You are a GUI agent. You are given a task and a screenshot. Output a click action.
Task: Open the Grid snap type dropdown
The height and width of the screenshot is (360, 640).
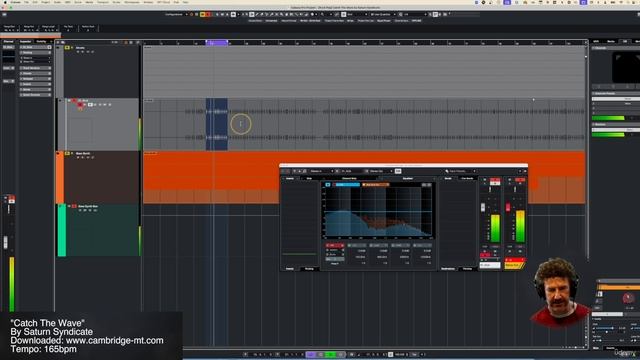pos(356,14)
